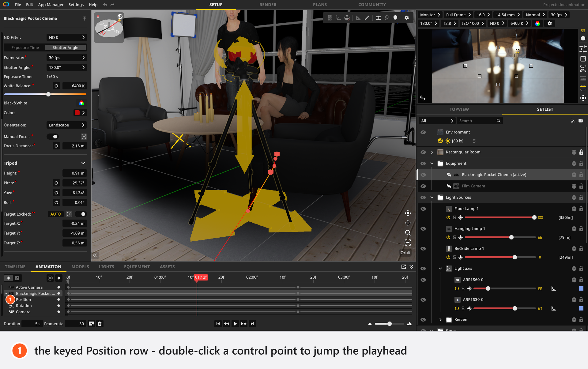The height and width of the screenshot is (369, 588).
Task: Click the Manual Focus target picker icon
Action: coord(84,137)
